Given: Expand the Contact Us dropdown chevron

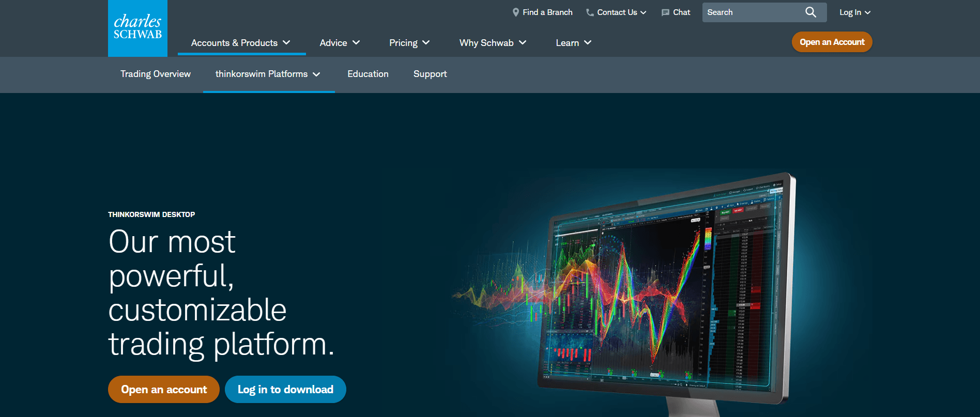Looking at the screenshot, I should click(644, 13).
